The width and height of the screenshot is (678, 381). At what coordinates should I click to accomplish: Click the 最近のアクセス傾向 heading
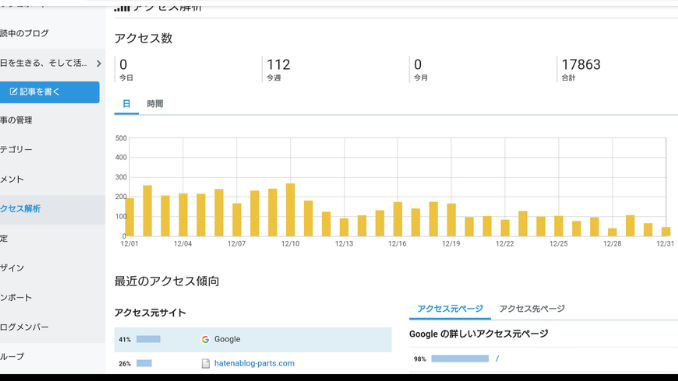(x=166, y=282)
